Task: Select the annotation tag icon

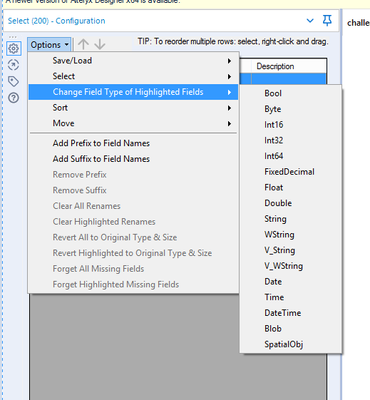Action: click(x=13, y=81)
